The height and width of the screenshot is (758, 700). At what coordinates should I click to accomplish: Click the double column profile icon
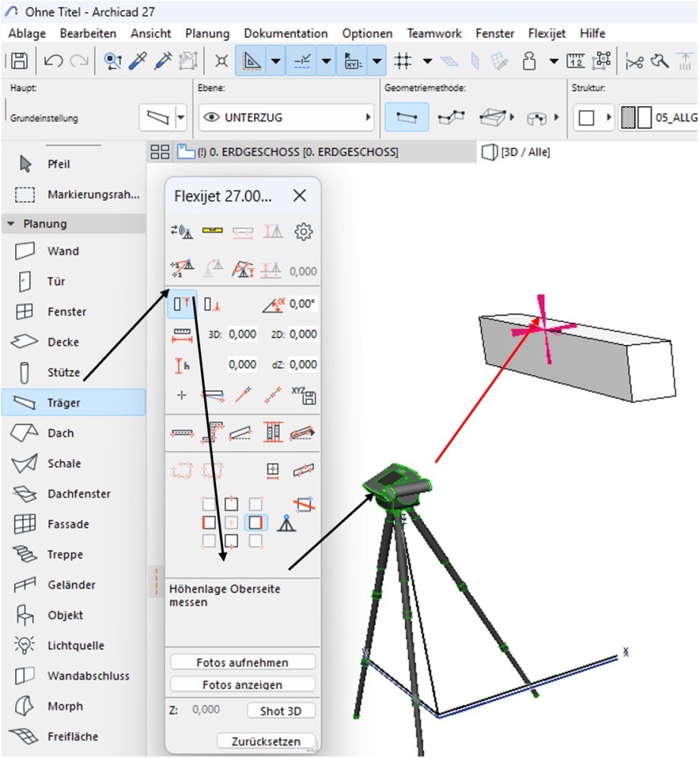[273, 432]
